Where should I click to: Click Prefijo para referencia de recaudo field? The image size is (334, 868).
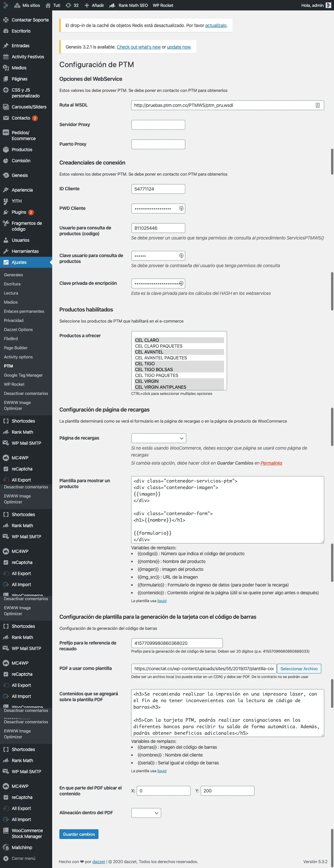pyautogui.click(x=177, y=644)
